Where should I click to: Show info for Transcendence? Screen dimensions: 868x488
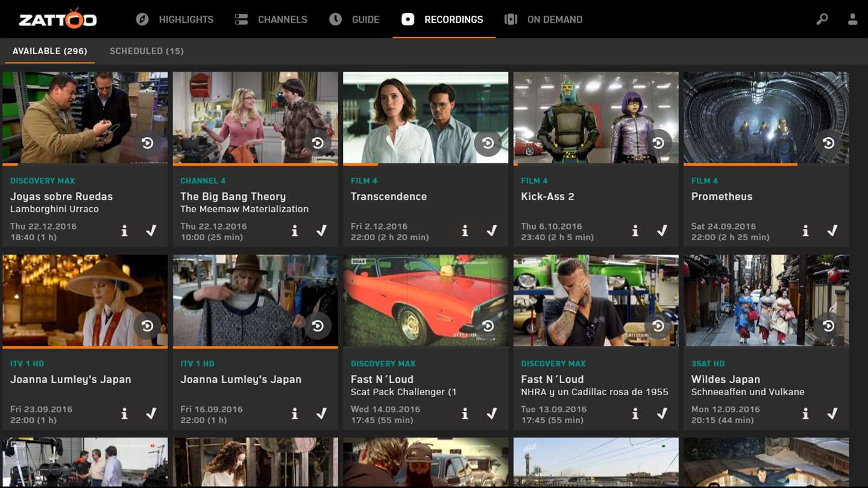click(465, 231)
